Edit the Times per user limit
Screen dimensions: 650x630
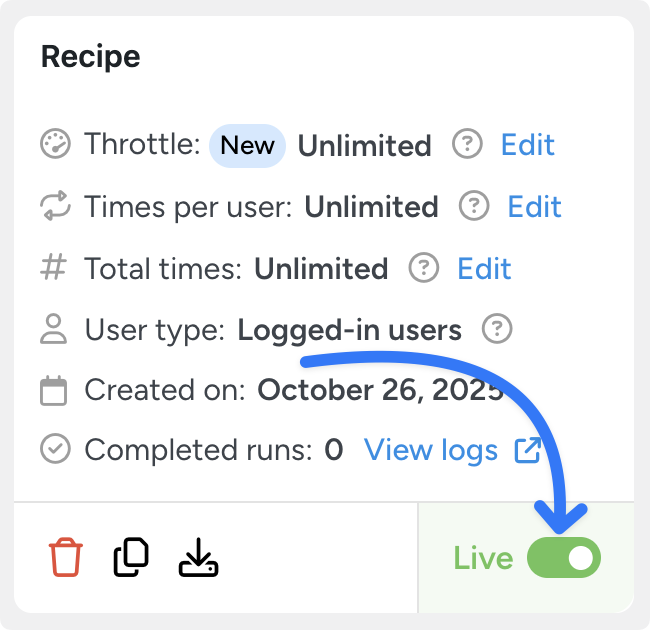535,207
